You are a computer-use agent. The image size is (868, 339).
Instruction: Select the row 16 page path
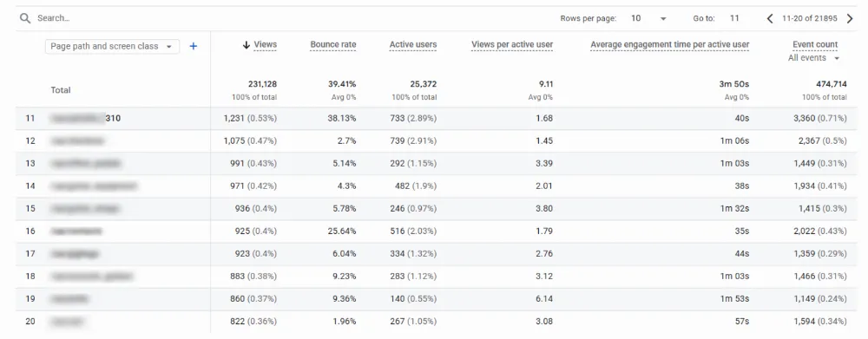[76, 231]
